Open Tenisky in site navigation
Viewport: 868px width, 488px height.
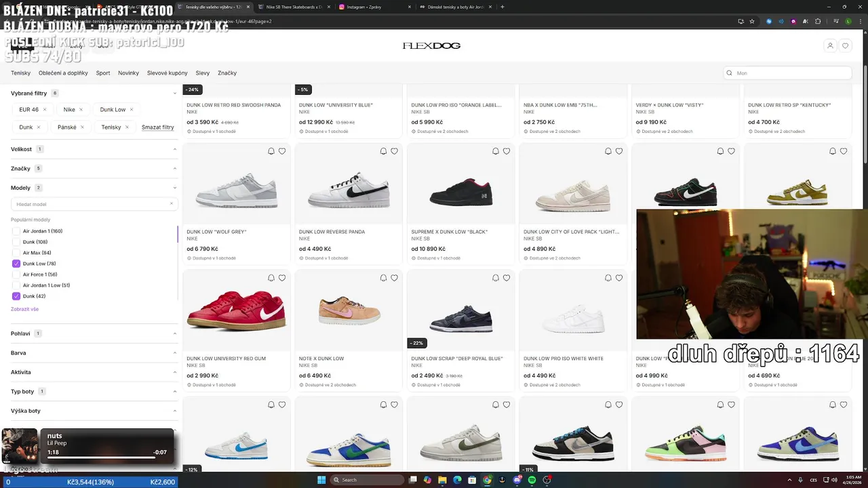tap(20, 73)
